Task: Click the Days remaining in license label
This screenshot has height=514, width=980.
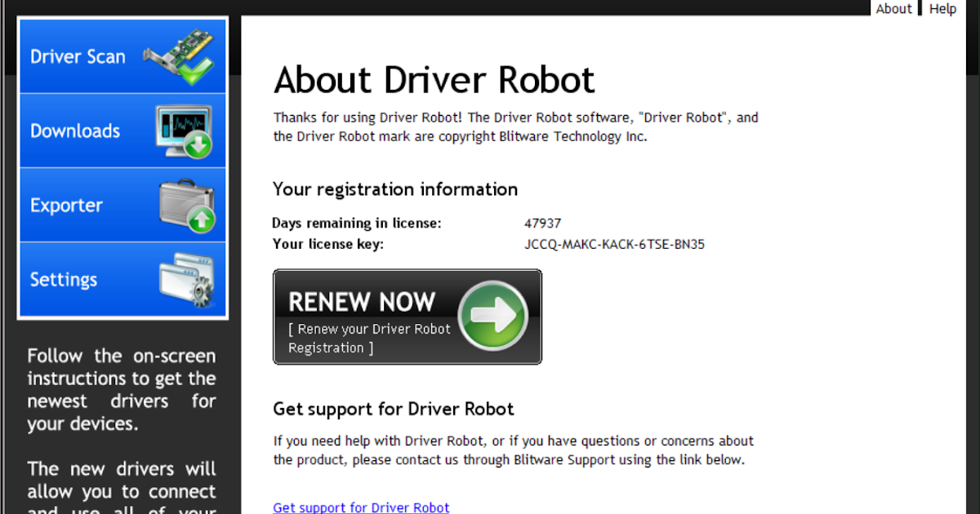Action: tap(357, 223)
